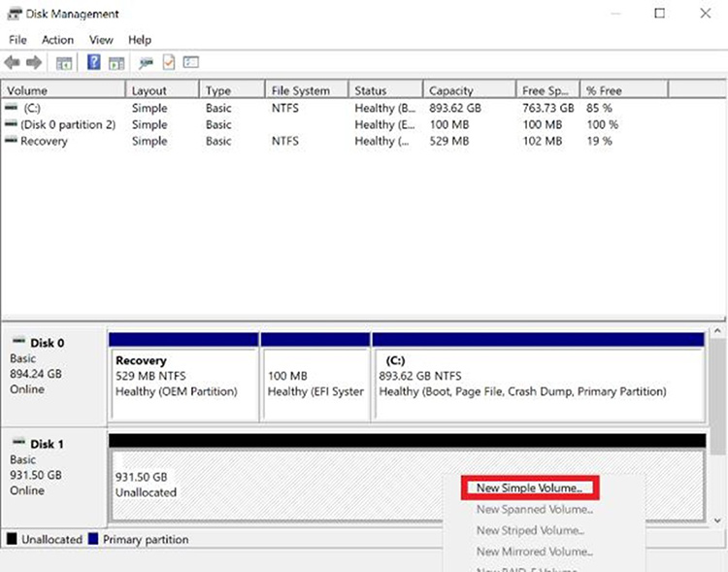Click the Unallocated legend label

[52, 539]
